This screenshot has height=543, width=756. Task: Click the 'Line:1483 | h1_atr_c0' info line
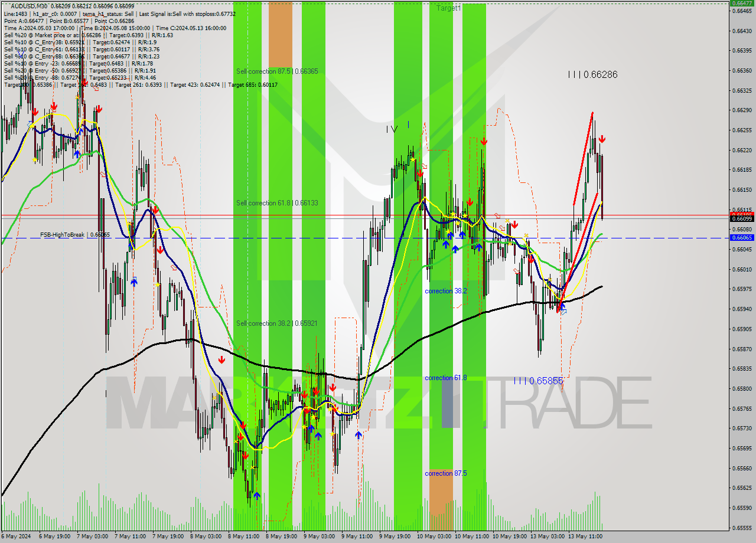coord(119,14)
